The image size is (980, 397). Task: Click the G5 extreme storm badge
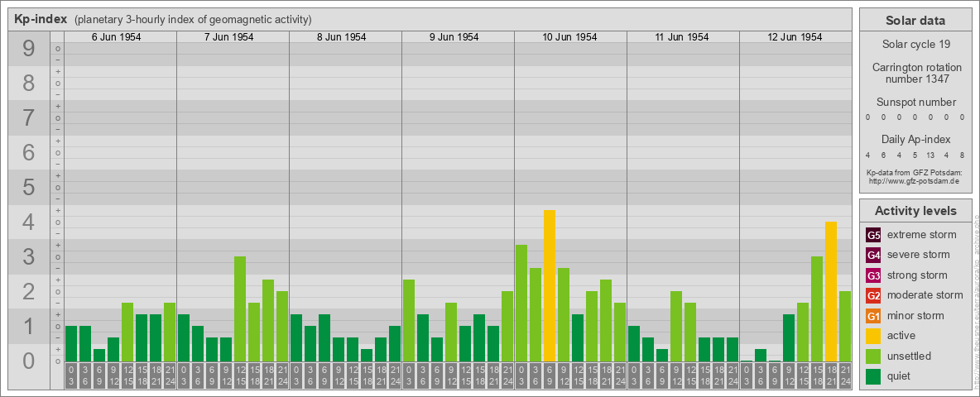(873, 235)
